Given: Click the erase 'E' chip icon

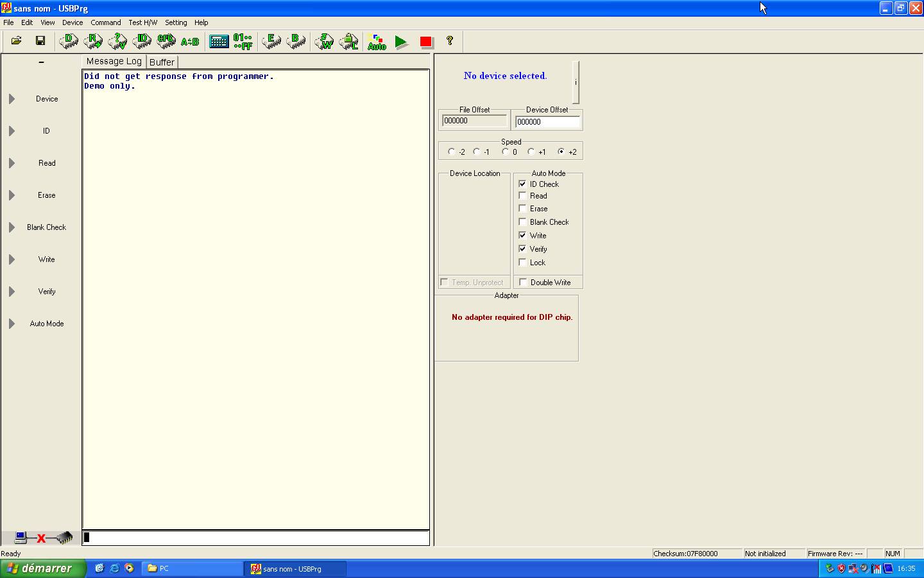Looking at the screenshot, I should 271,41.
